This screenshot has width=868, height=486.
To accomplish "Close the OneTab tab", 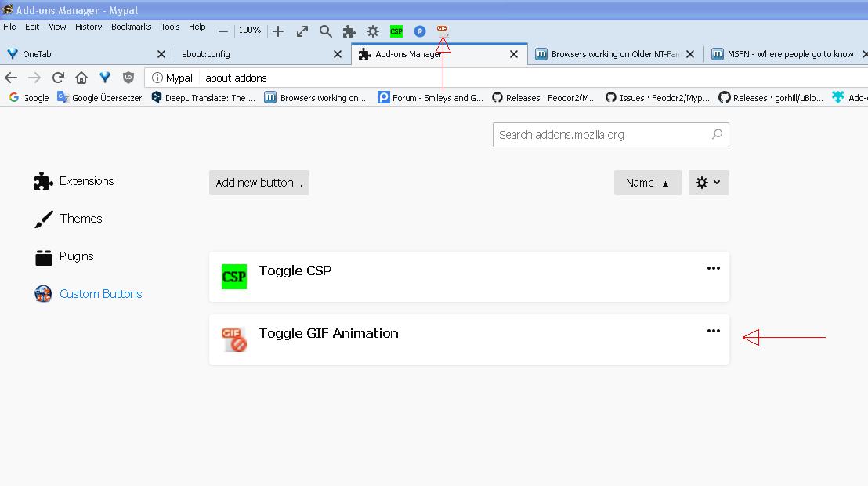I will pyautogui.click(x=161, y=54).
